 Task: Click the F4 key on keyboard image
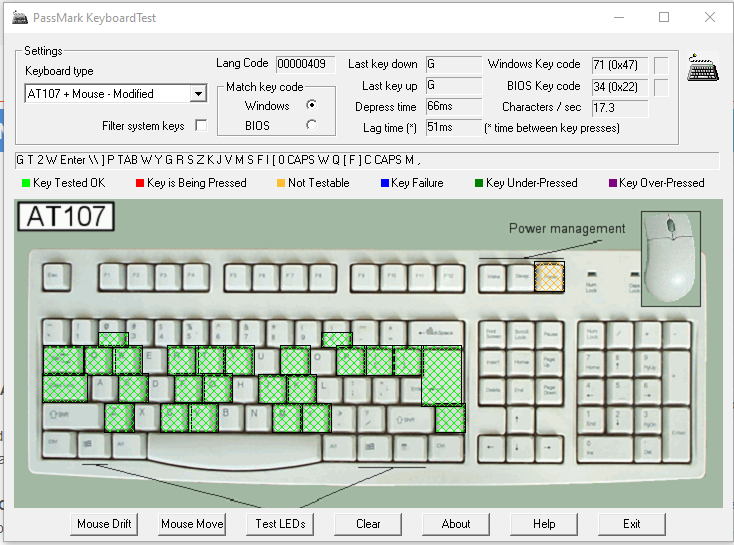pos(195,277)
